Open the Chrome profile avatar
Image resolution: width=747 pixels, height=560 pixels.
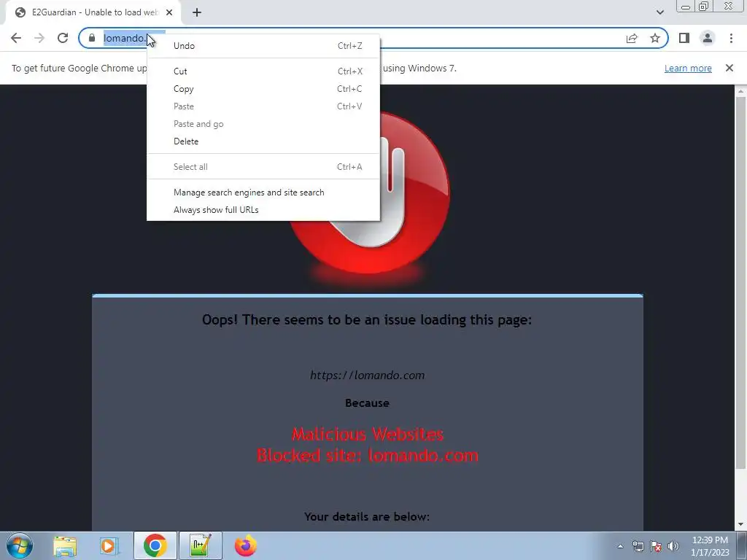[708, 38]
